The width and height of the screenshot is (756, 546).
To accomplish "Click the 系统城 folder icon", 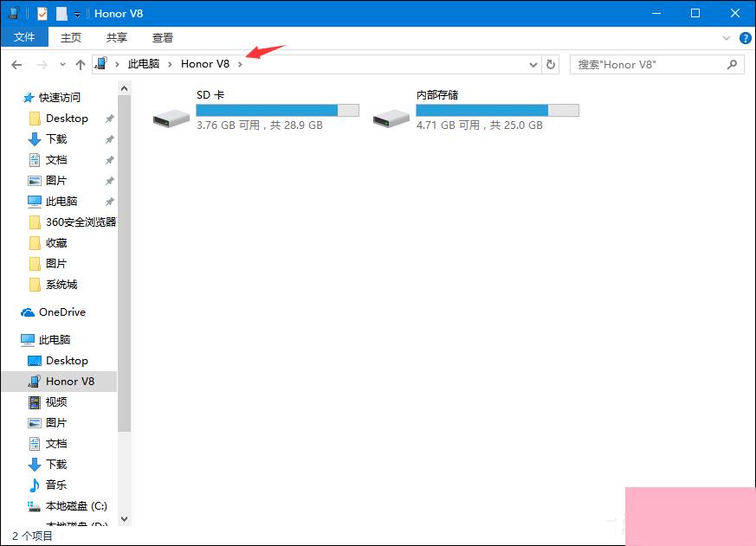I will 35,285.
